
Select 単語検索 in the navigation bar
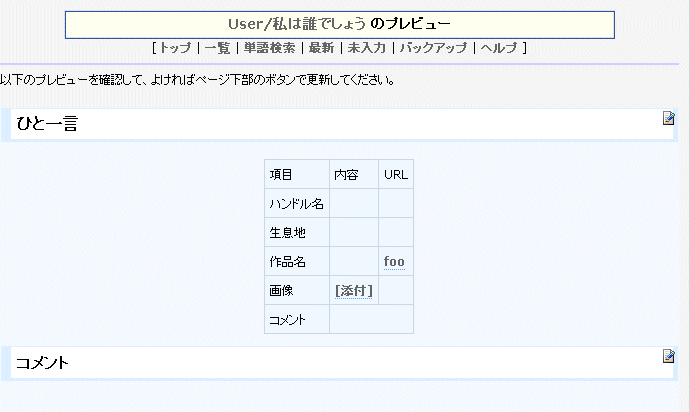point(269,48)
